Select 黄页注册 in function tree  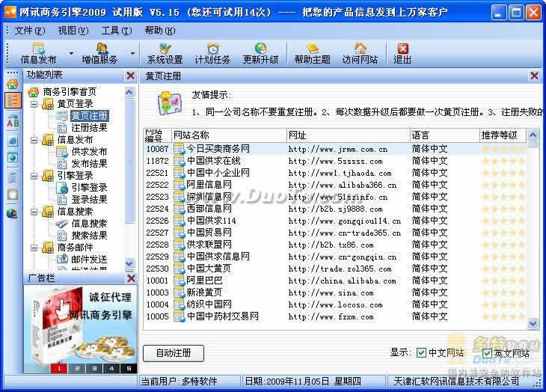pos(90,116)
